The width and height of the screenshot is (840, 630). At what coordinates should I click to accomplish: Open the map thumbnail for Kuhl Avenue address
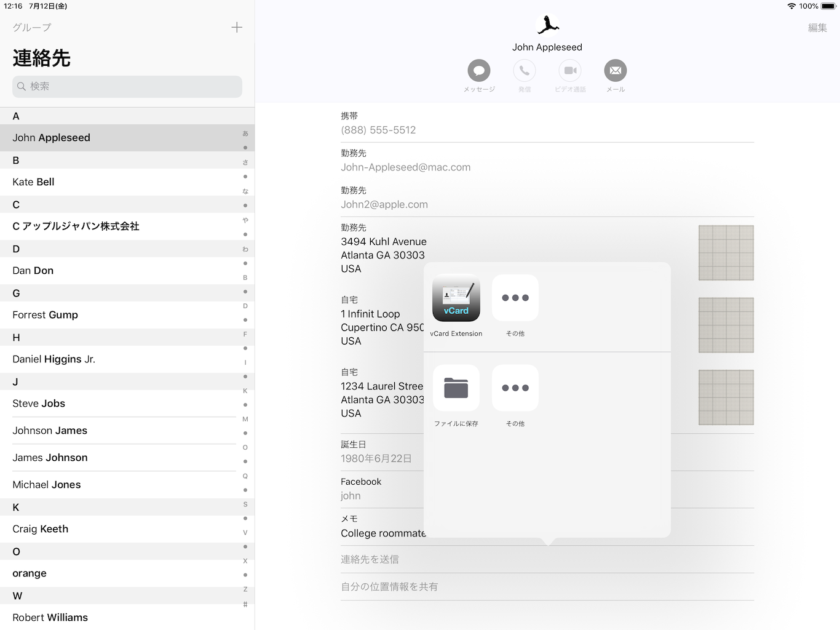(726, 253)
